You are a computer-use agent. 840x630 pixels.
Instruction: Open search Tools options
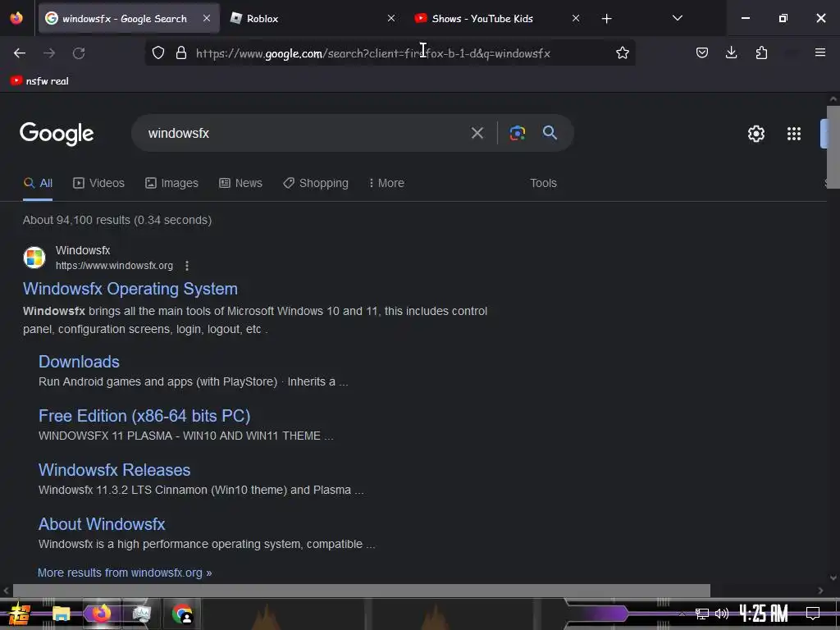click(x=543, y=183)
